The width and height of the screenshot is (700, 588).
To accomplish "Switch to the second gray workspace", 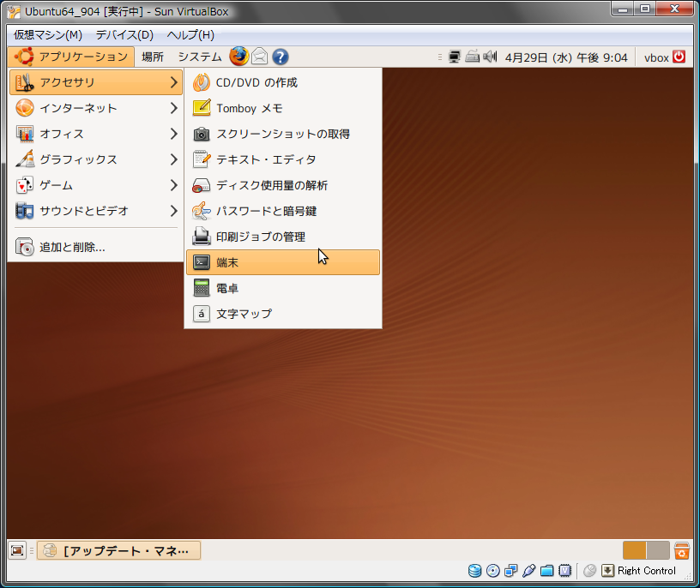I will [658, 550].
